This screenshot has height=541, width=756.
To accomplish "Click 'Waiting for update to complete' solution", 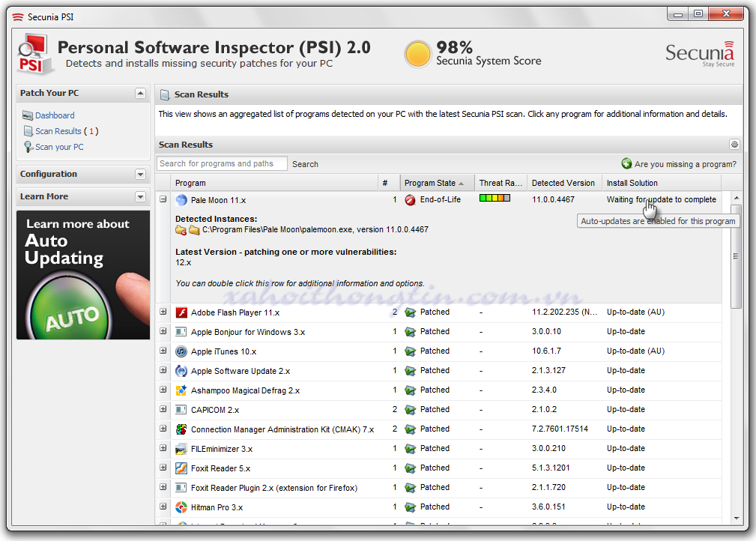I will [x=662, y=199].
